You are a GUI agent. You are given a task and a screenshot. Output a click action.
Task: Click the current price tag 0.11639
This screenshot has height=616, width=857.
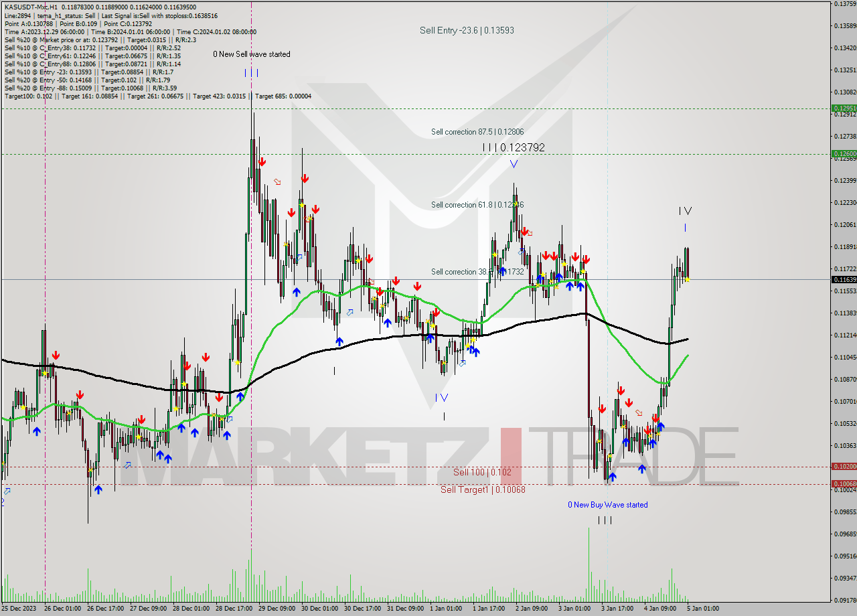(x=843, y=279)
